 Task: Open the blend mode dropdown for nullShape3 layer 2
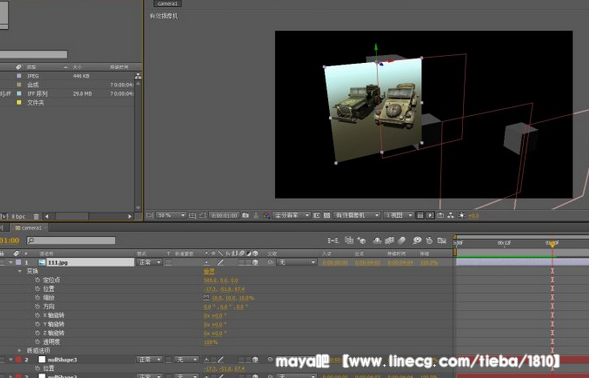pos(150,360)
